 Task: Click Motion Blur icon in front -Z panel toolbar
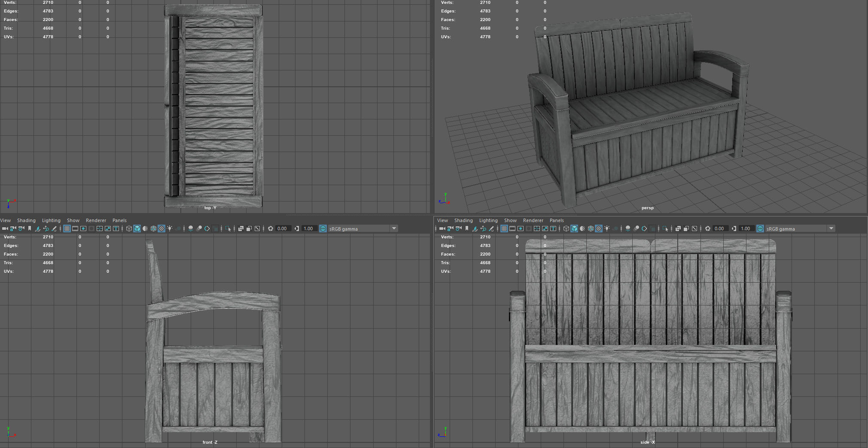point(199,229)
